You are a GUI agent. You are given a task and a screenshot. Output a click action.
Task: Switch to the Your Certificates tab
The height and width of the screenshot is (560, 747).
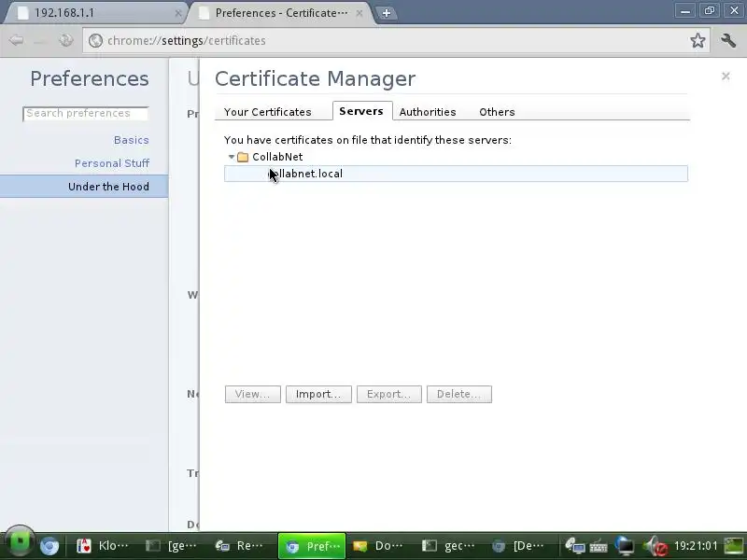(268, 112)
